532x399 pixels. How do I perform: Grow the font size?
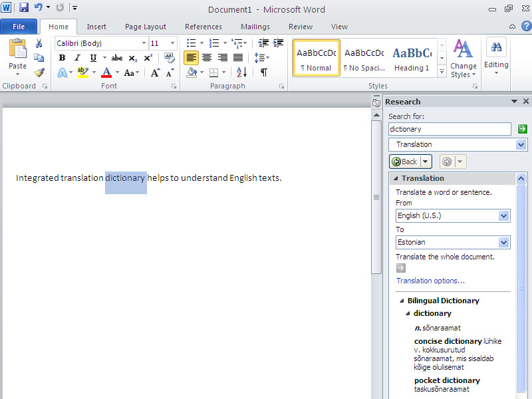(155, 72)
